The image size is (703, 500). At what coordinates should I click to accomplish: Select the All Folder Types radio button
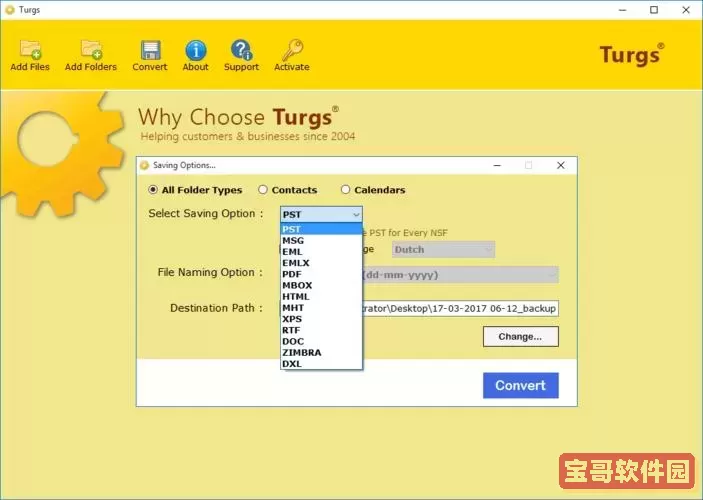pos(153,190)
